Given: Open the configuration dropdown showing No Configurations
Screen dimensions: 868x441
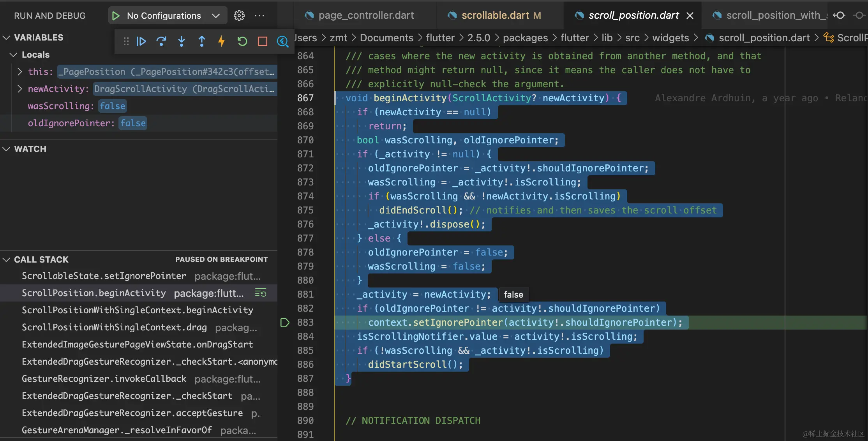Looking at the screenshot, I should (168, 16).
